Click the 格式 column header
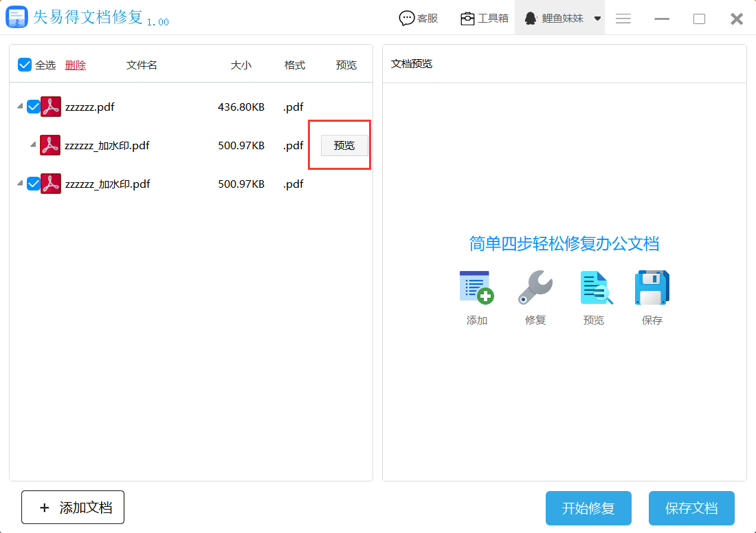 (295, 65)
